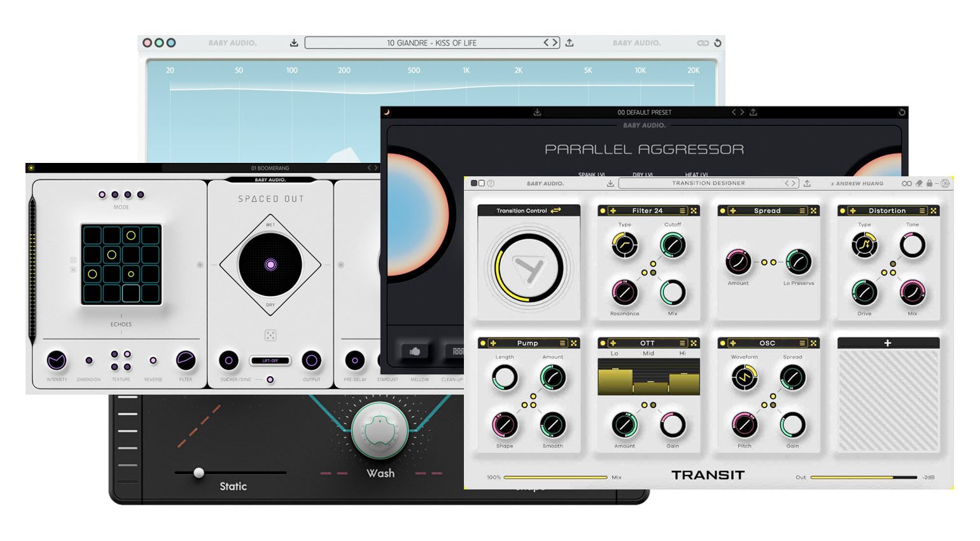Toggle the OSC module power dot
The width and height of the screenshot is (980, 541).
click(x=722, y=343)
